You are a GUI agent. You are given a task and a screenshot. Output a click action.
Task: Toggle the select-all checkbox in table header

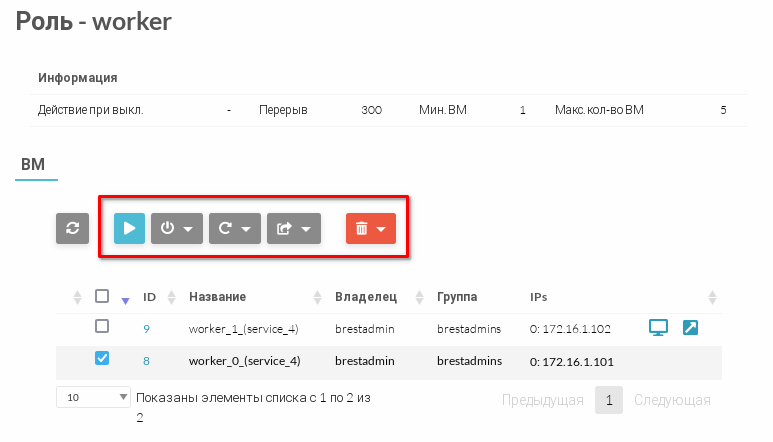(x=101, y=296)
